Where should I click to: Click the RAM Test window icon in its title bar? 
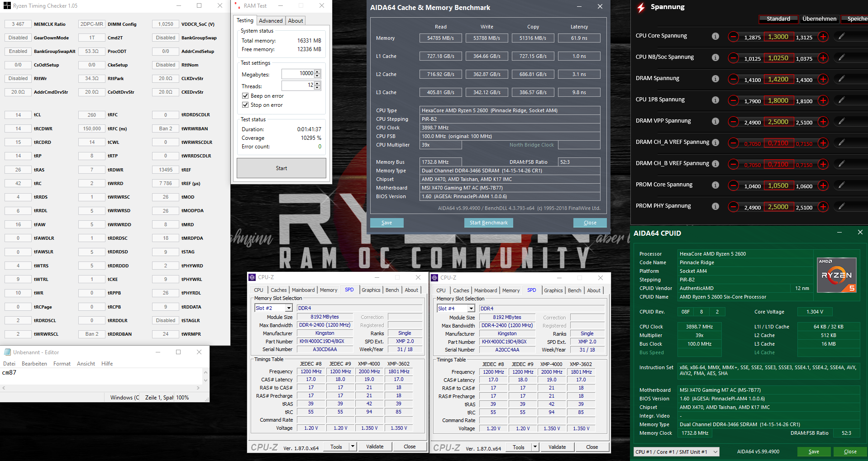coord(237,6)
